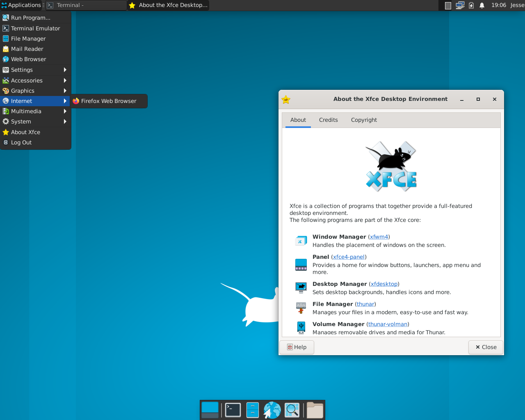The height and width of the screenshot is (420, 525).
Task: Select Log Out from Applications menu
Action: 36,142
